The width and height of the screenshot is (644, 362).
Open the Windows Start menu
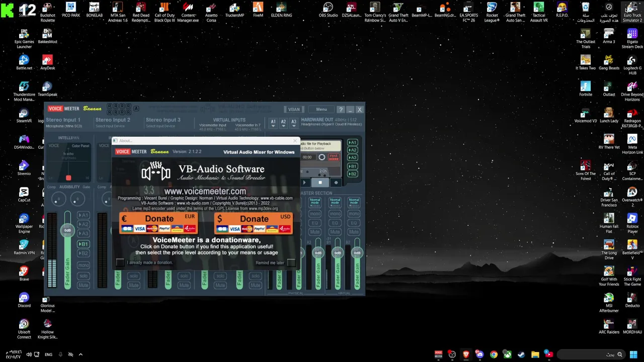(633, 354)
